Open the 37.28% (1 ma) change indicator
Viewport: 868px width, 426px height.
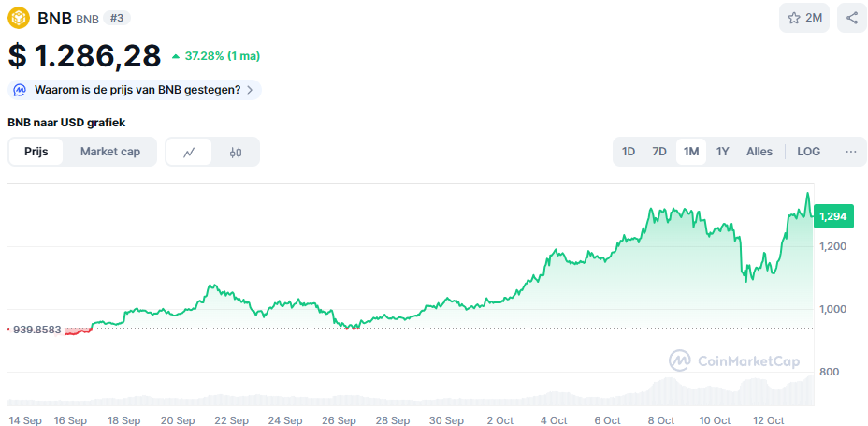point(216,56)
